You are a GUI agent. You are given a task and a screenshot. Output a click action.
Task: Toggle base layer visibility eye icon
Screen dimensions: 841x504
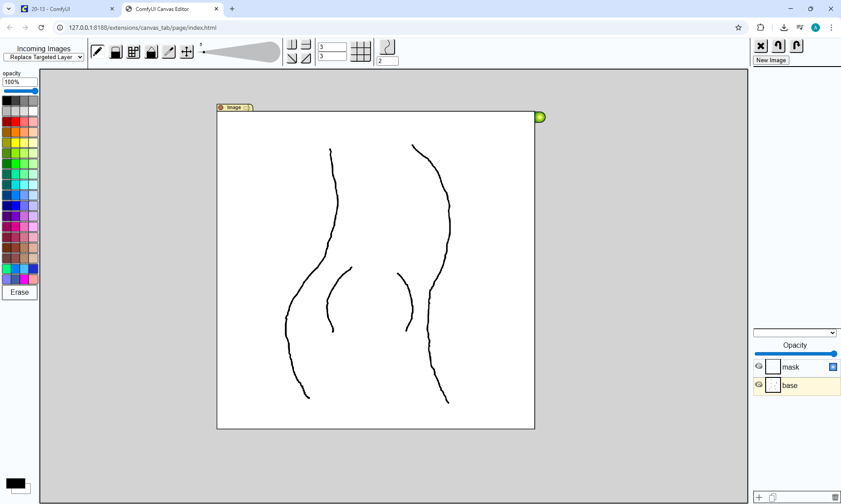coord(759,384)
